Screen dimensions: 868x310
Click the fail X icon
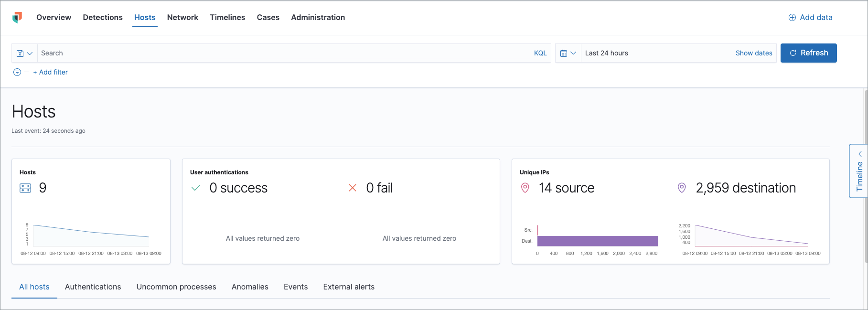(x=353, y=188)
